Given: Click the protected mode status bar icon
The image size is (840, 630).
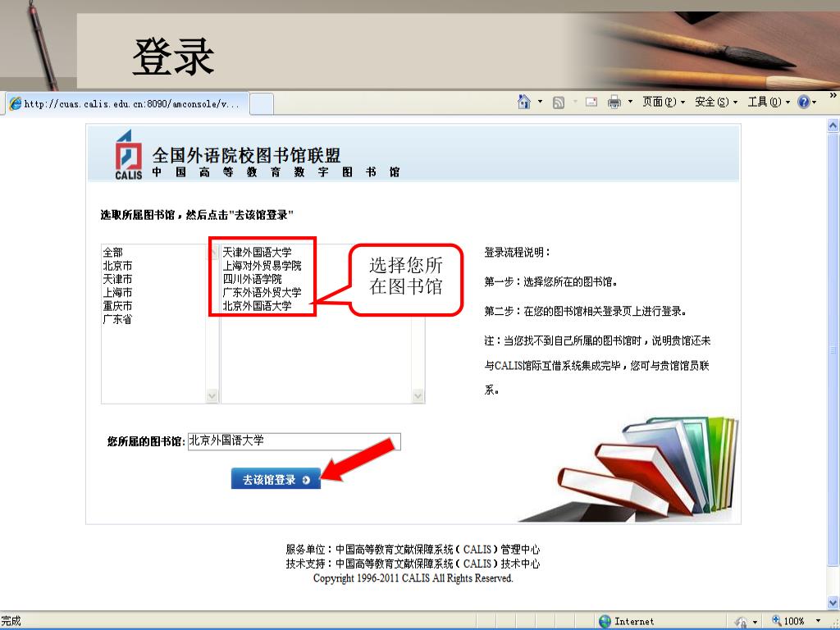Looking at the screenshot, I should tap(742, 622).
